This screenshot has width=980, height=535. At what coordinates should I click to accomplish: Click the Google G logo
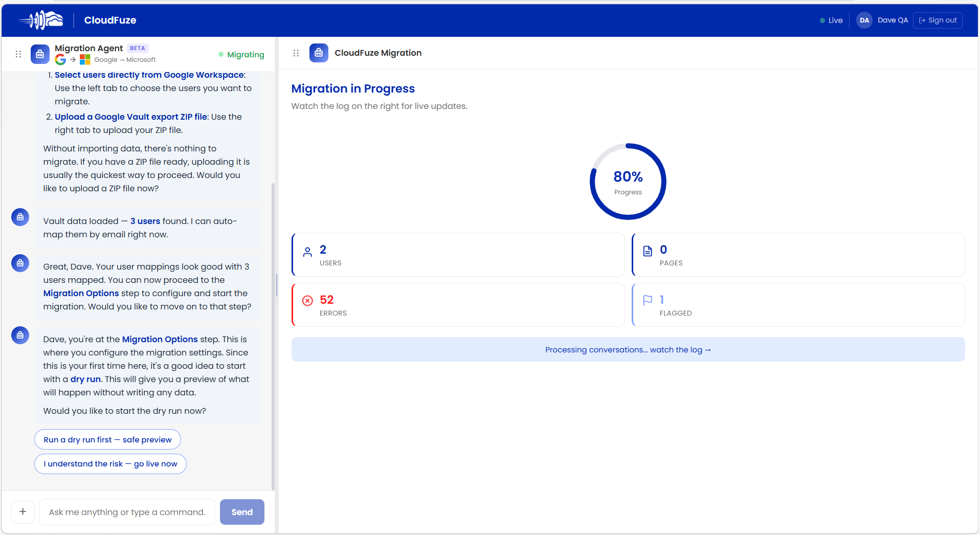[60, 60]
